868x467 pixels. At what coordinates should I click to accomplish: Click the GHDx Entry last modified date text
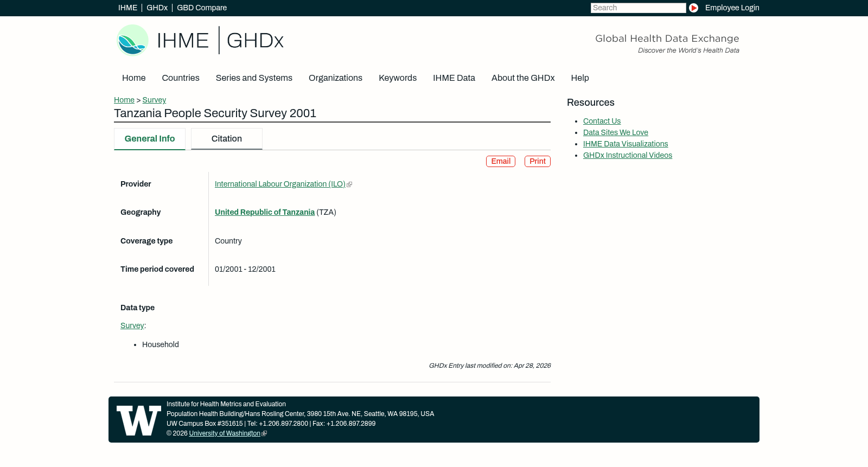click(x=490, y=366)
